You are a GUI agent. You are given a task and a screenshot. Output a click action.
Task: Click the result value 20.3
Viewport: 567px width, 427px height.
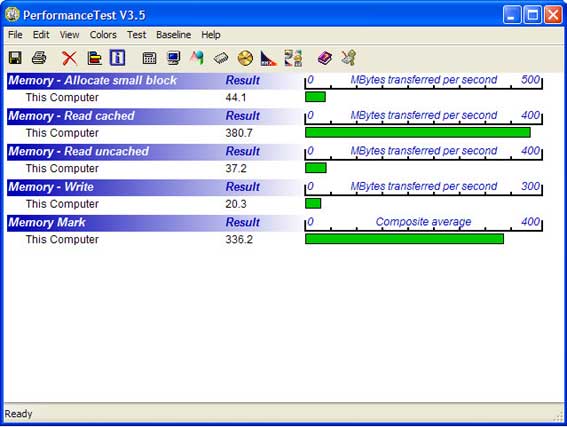pyautogui.click(x=236, y=204)
